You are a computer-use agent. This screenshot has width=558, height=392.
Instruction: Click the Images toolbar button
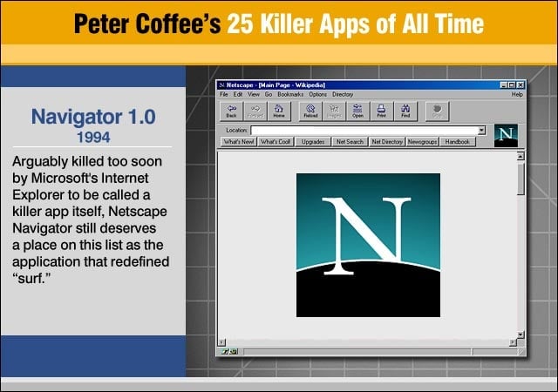(334, 111)
